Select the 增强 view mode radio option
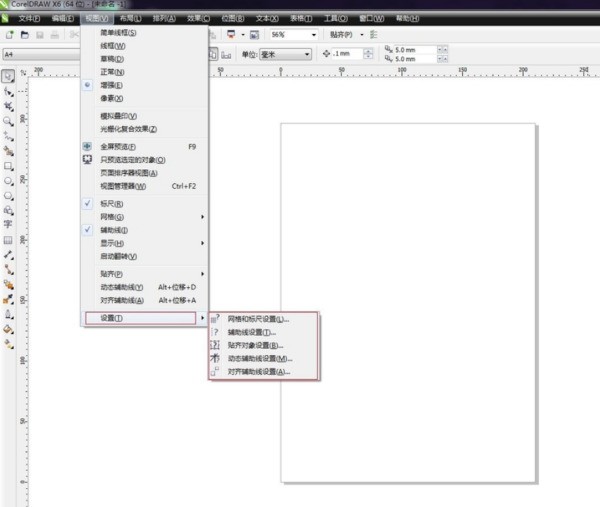The width and height of the screenshot is (600, 507). 112,85
